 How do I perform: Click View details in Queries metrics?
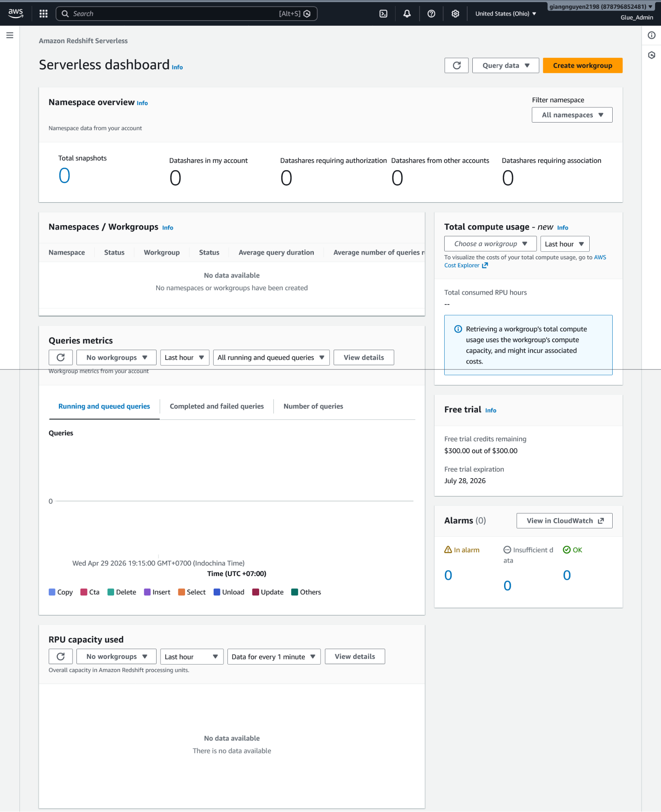(x=364, y=357)
